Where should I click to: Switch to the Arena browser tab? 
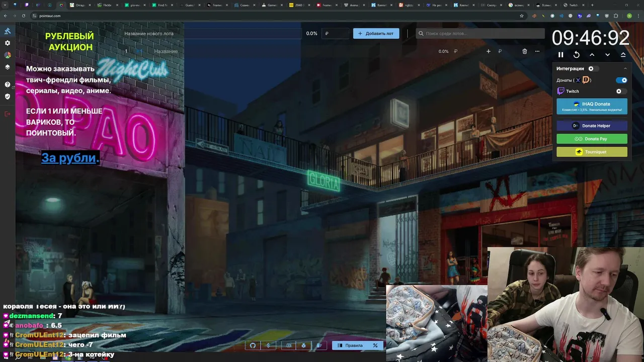(354, 5)
